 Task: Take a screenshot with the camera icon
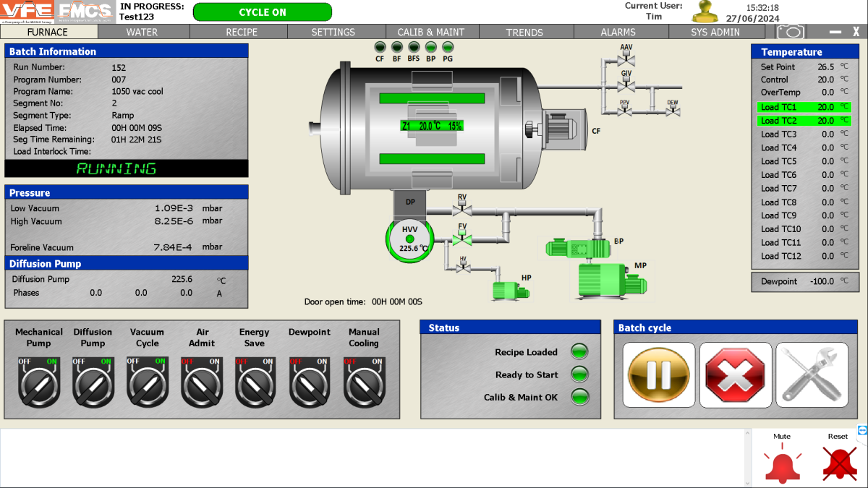click(x=791, y=31)
